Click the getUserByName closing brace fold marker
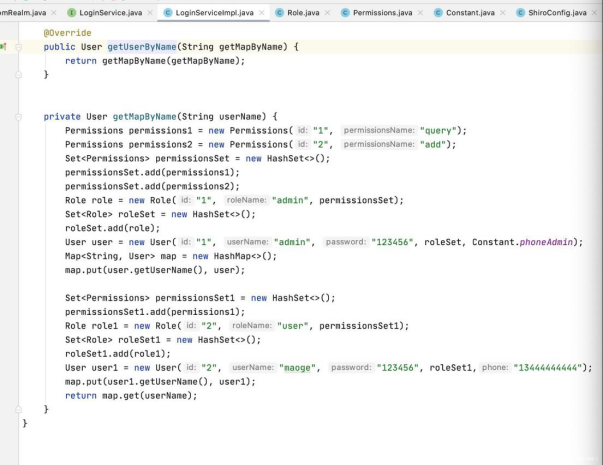 tap(18, 75)
